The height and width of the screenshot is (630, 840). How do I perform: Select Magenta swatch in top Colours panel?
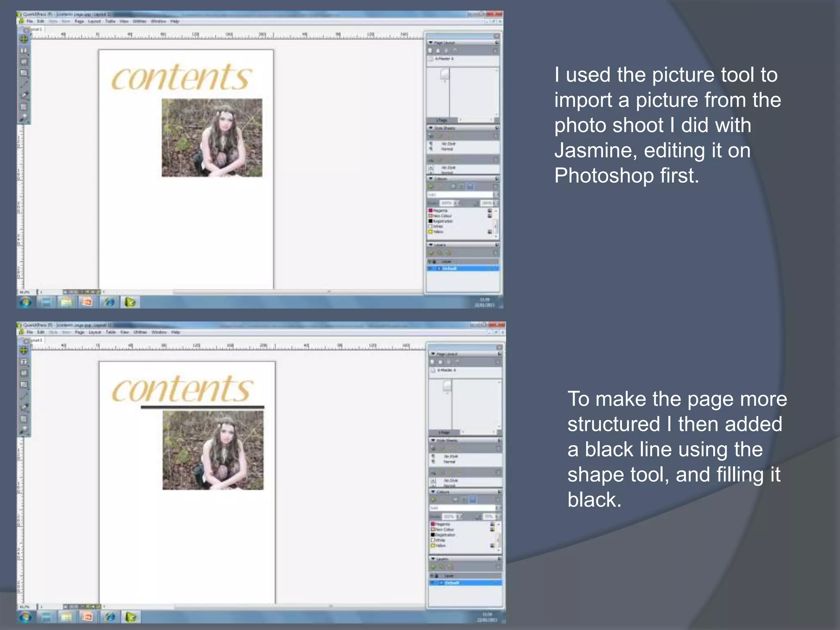pos(431,210)
